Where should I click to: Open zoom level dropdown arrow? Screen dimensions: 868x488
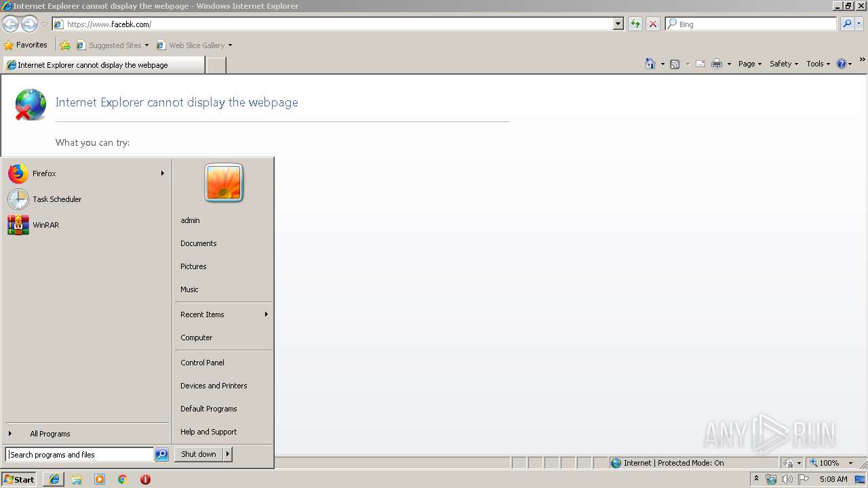coord(850,463)
